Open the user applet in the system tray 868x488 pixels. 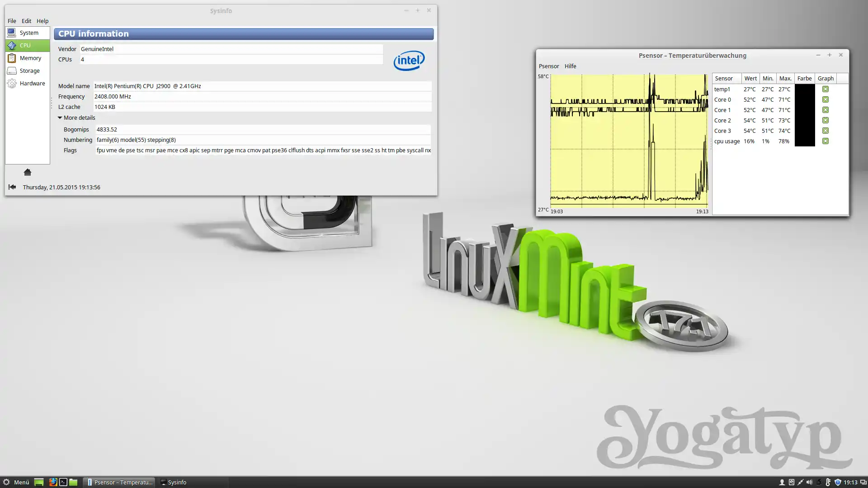tap(782, 482)
